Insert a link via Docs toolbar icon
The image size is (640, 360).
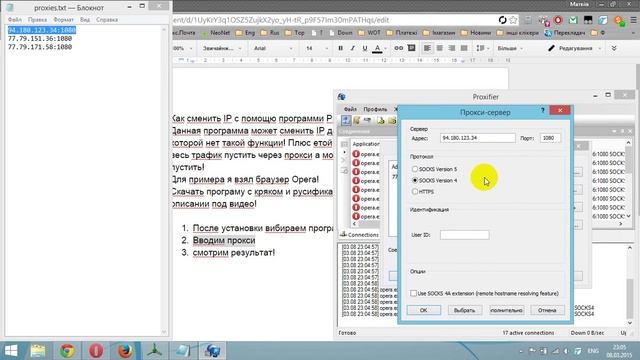coord(398,48)
